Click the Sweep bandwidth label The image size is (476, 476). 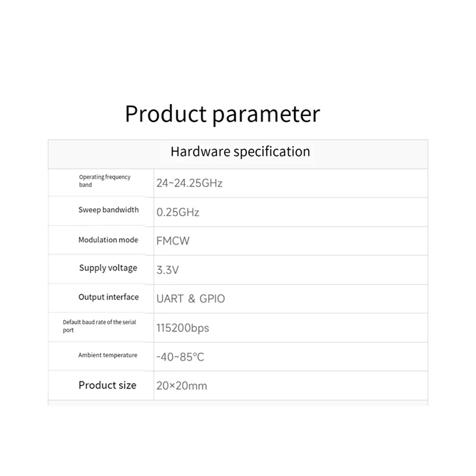pyautogui.click(x=108, y=210)
